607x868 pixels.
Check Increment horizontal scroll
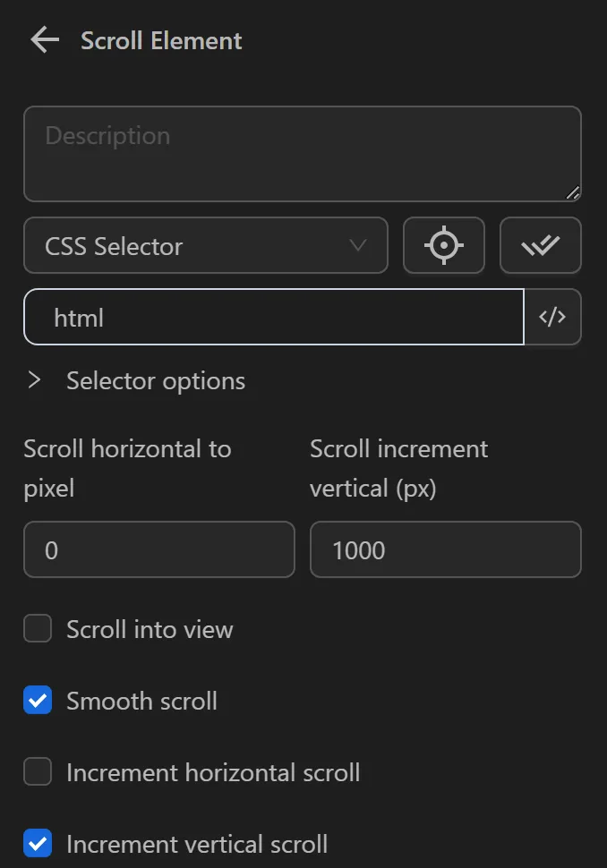37,771
